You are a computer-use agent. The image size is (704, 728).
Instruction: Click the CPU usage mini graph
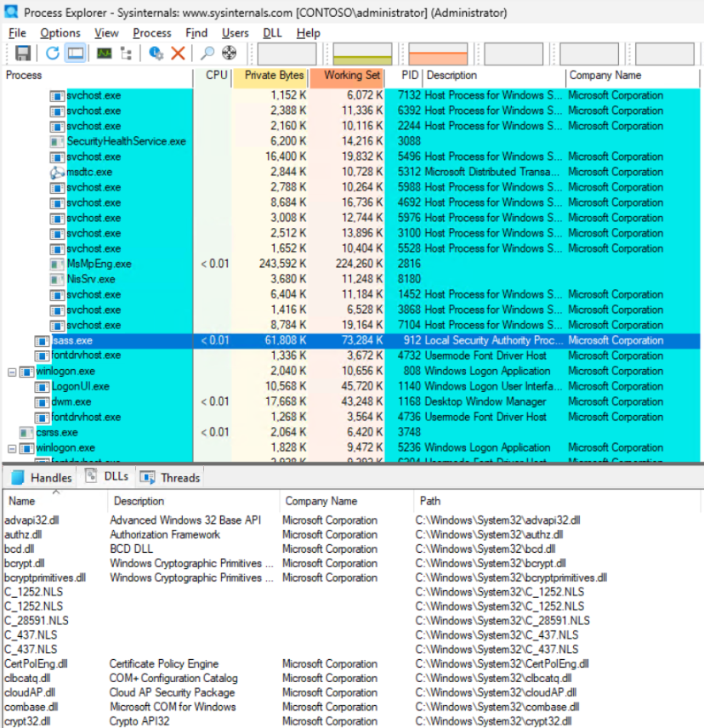click(287, 54)
